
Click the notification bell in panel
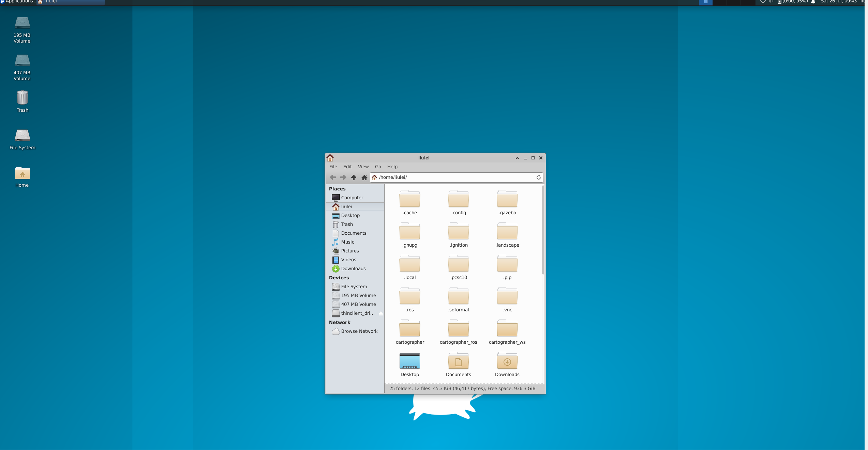[x=813, y=2]
